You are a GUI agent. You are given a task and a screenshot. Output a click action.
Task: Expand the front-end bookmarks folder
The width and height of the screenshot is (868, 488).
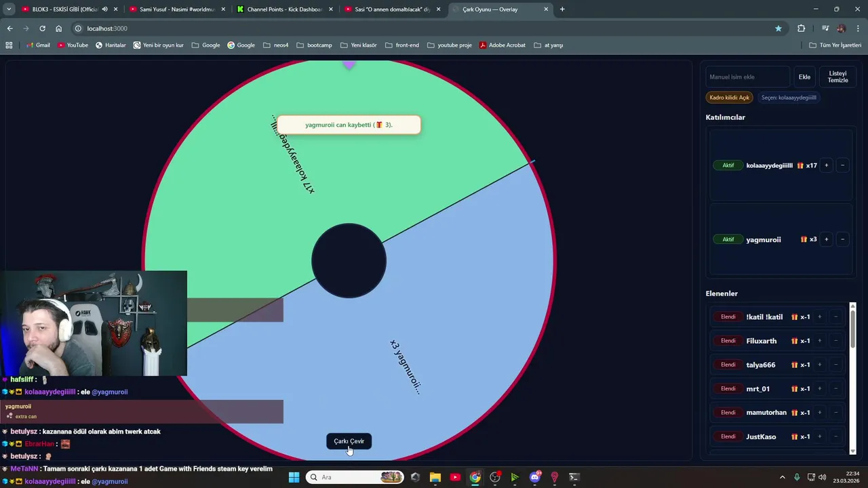click(x=402, y=45)
